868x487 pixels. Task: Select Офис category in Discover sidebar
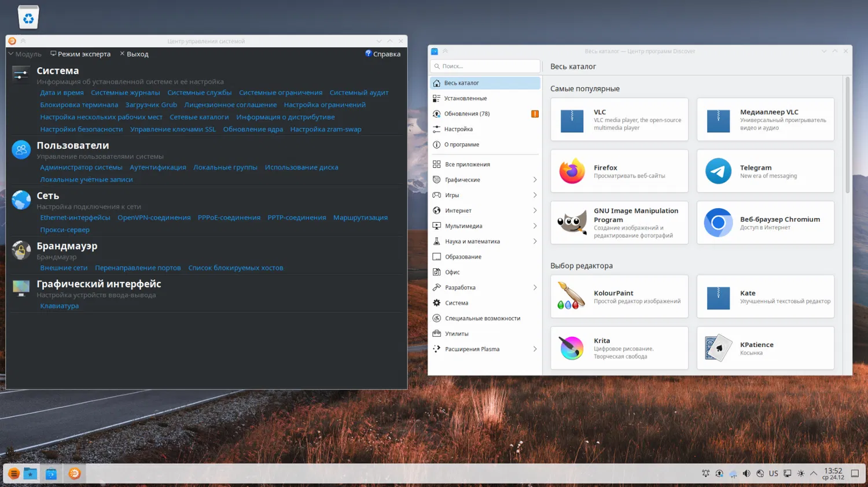[485, 272]
